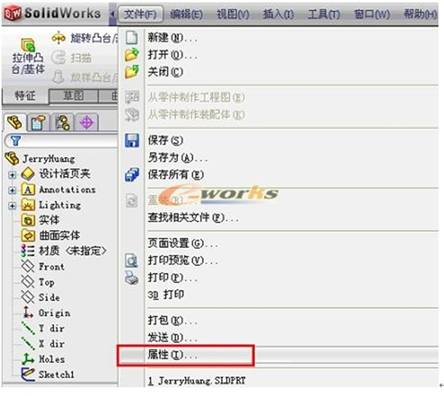
Task: Select the Annotations folder icon
Action: (28, 189)
